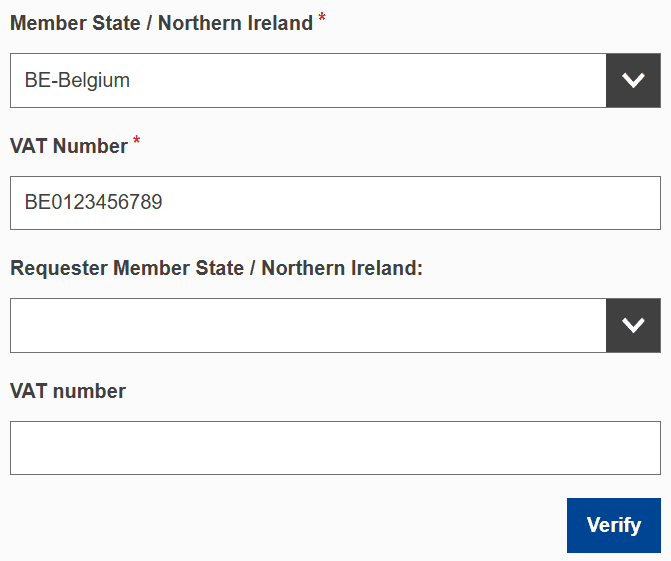Click the Requester Member State chevron icon
This screenshot has height=561, width=671.
pos(633,325)
